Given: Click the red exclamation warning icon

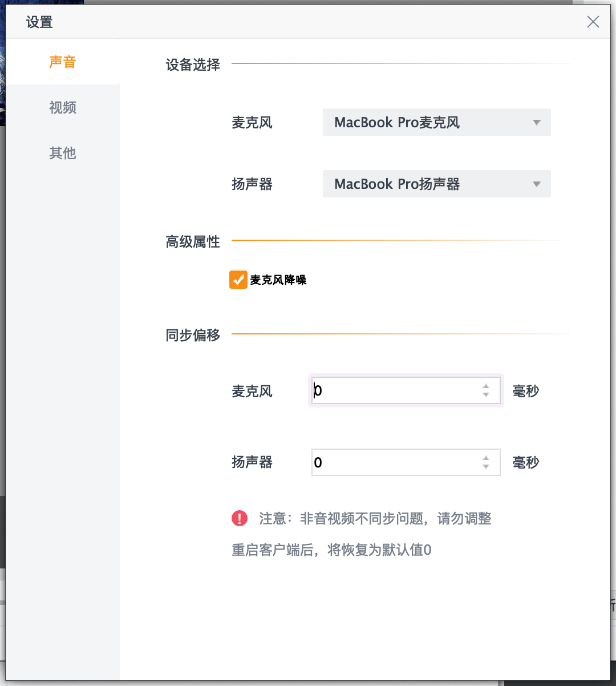Looking at the screenshot, I should (240, 518).
